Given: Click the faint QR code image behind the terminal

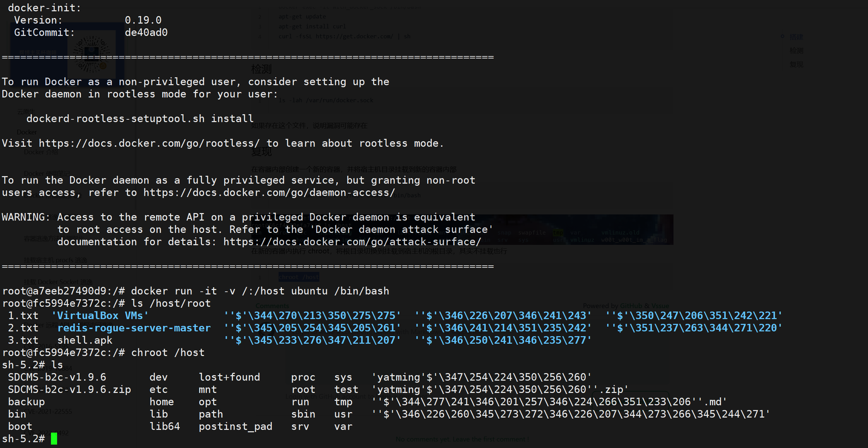Looking at the screenshot, I should (x=91, y=55).
